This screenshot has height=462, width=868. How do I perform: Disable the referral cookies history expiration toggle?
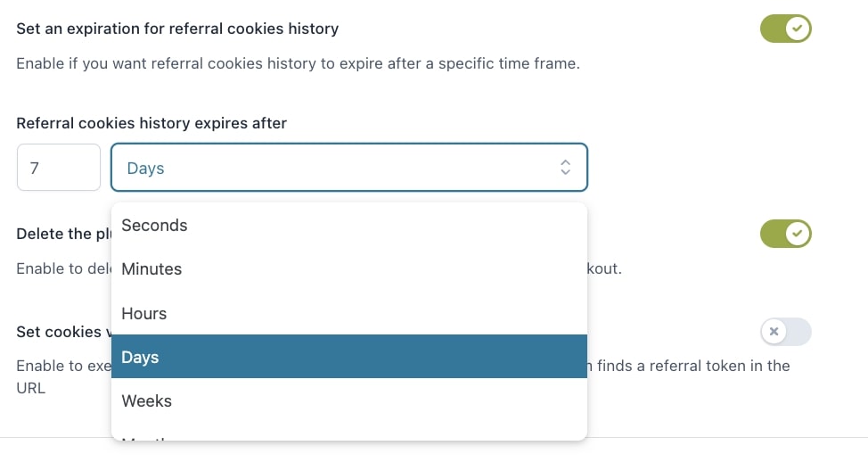785,29
